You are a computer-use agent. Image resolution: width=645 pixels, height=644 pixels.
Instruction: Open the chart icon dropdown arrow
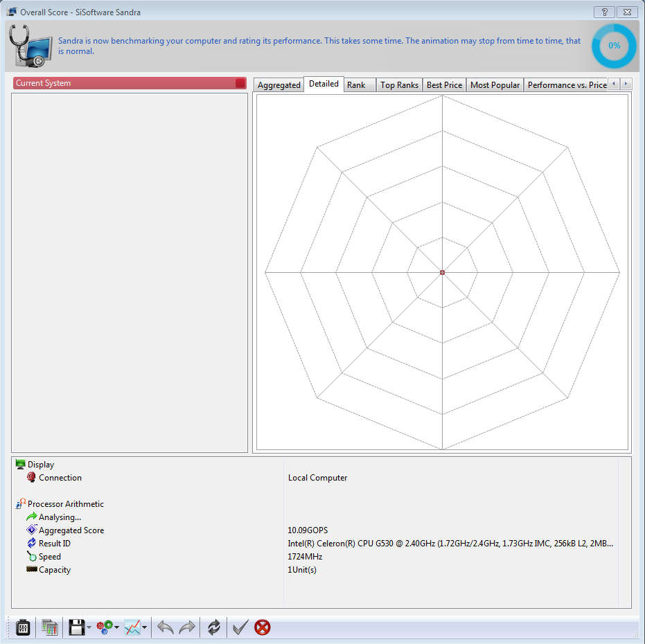point(144,627)
